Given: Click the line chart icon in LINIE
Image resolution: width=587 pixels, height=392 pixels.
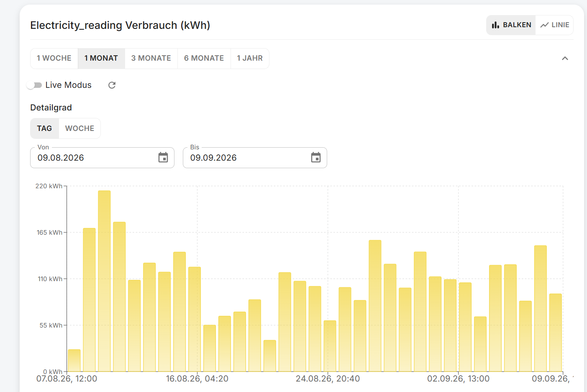Looking at the screenshot, I should click(544, 25).
